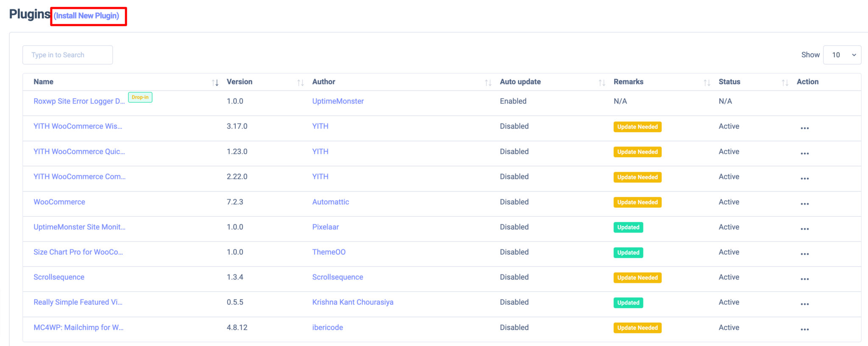Sort by Status column arrows
Screen dimensions: 868x346
[x=785, y=83]
